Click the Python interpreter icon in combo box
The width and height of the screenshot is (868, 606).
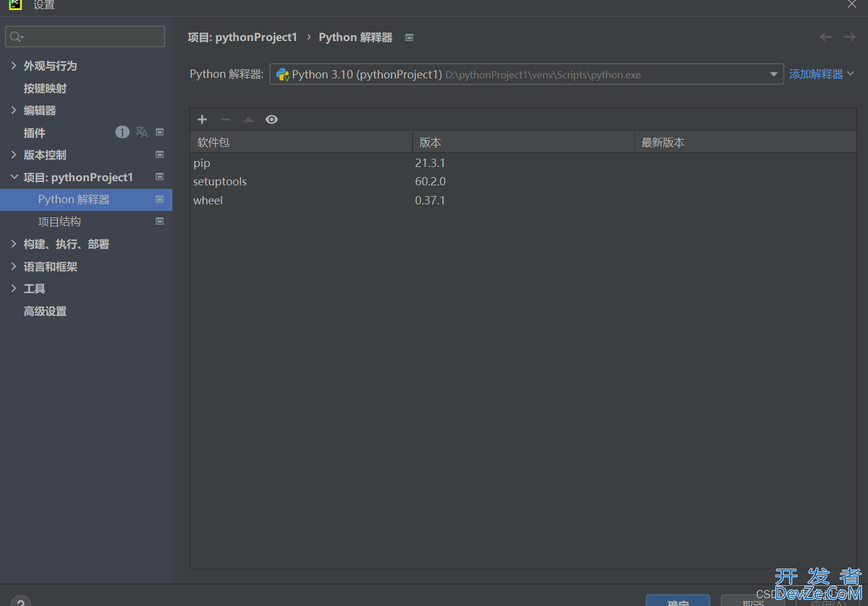coord(282,75)
